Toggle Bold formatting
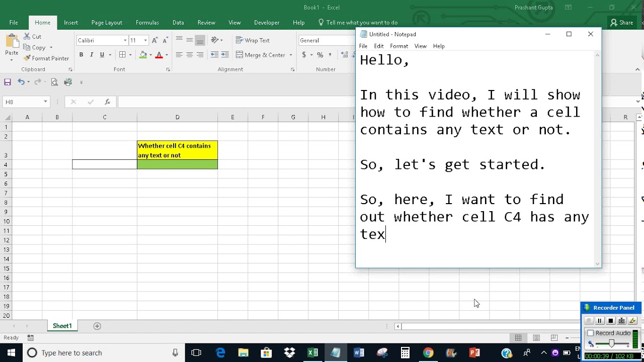Image resolution: width=644 pixels, height=362 pixels. coord(81,55)
